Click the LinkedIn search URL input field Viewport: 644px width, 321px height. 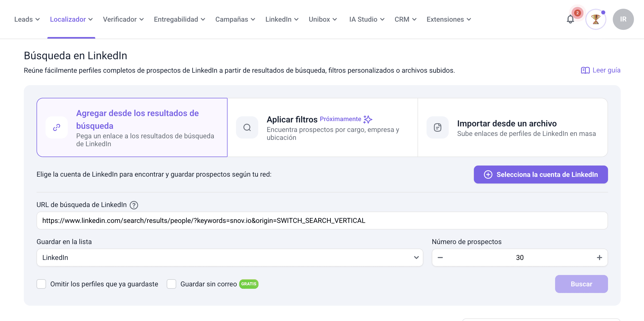322,221
